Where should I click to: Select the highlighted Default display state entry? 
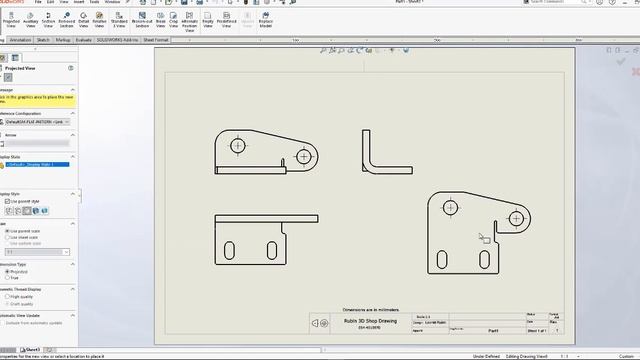[x=37, y=164]
